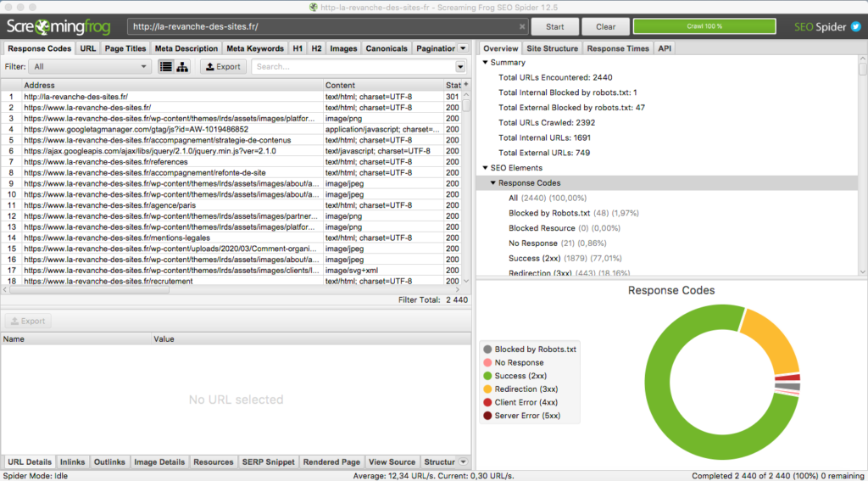The image size is (868, 481).
Task: Select the All (2440) response filter
Action: 548,198
